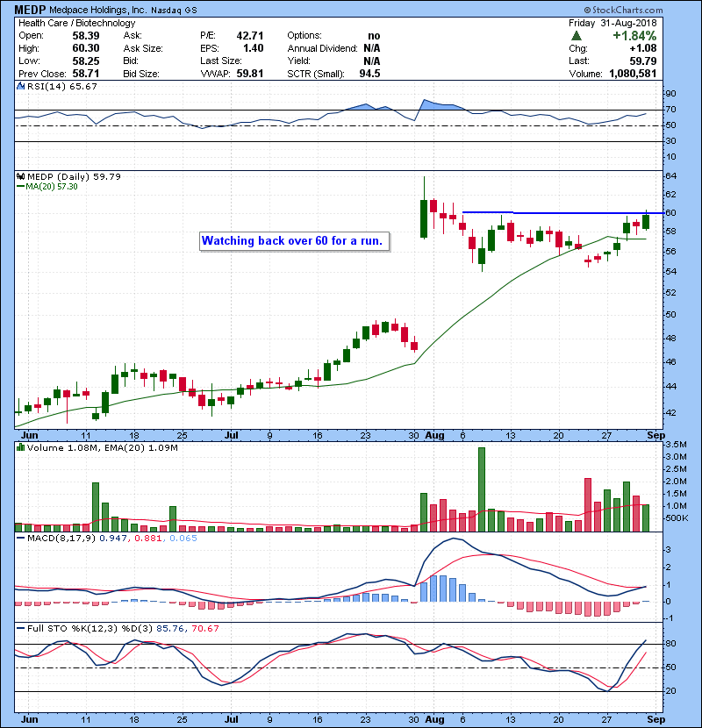Click the Prev Close value 58.71
The image size is (702, 728).
pos(85,74)
